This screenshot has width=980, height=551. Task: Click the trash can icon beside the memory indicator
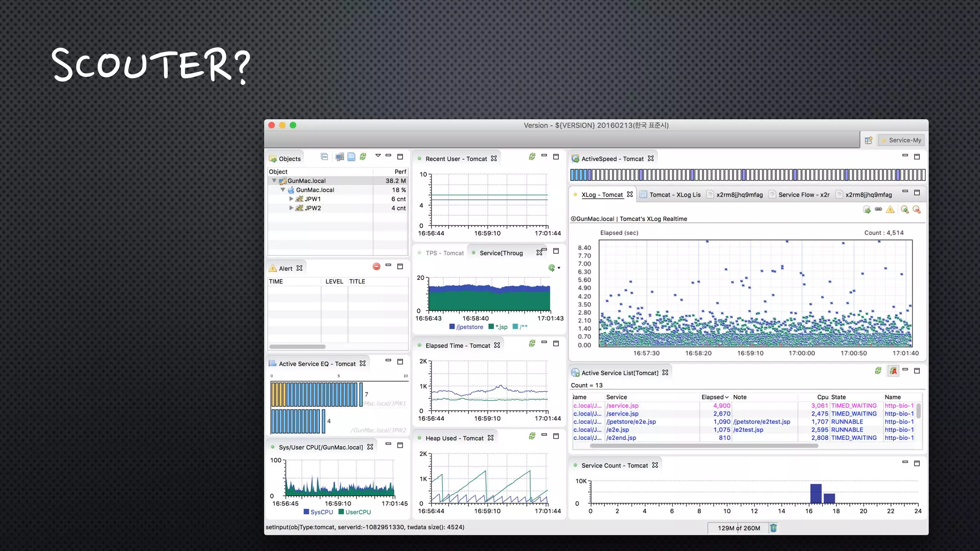(x=773, y=528)
